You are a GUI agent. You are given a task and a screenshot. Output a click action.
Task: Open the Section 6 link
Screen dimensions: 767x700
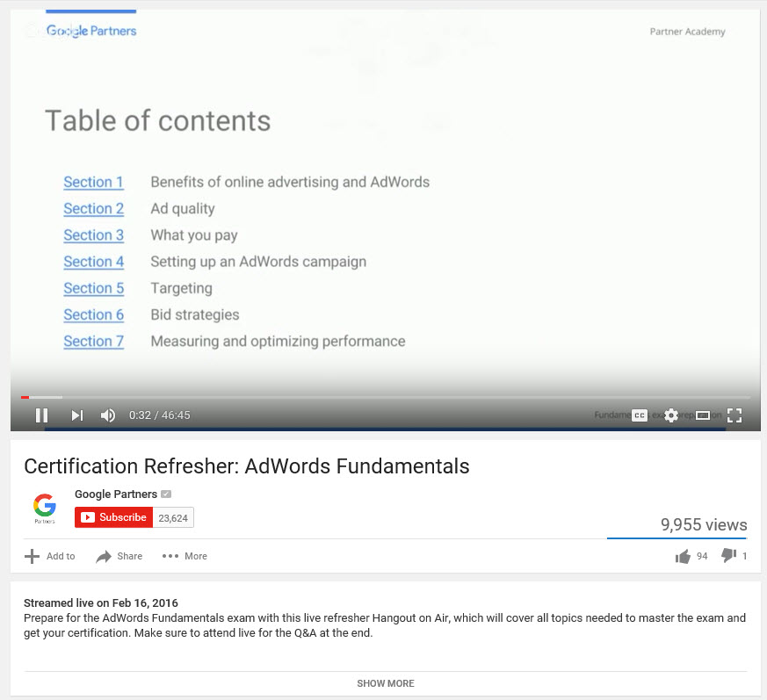pyautogui.click(x=93, y=314)
